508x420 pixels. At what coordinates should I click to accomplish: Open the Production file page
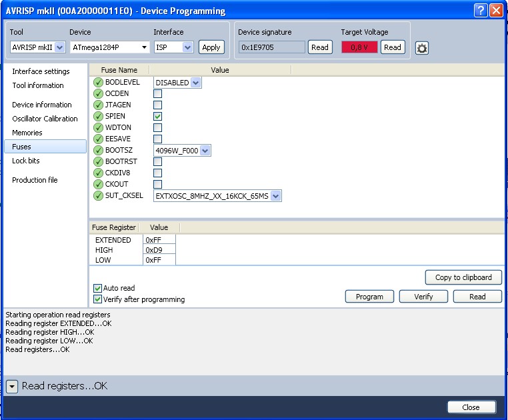click(35, 180)
